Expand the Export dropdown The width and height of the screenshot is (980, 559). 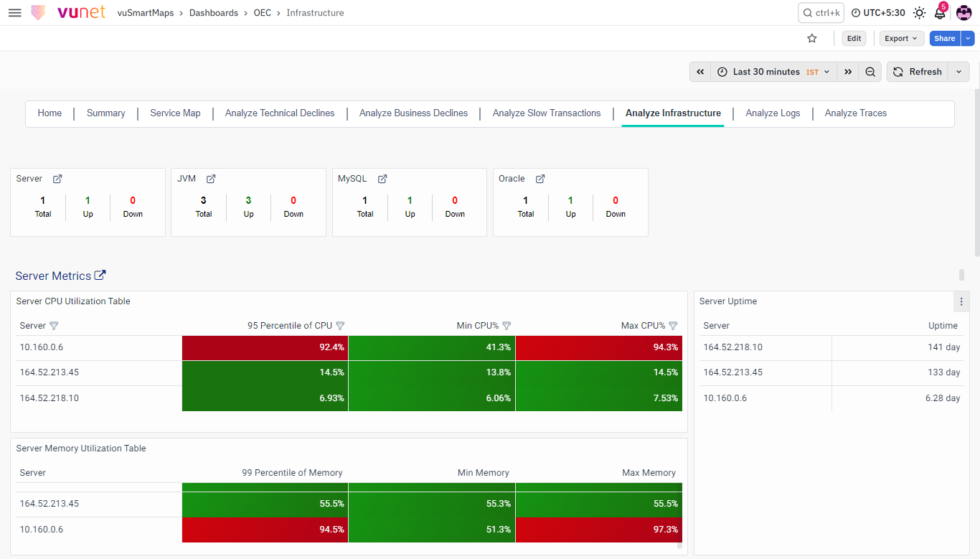902,39
